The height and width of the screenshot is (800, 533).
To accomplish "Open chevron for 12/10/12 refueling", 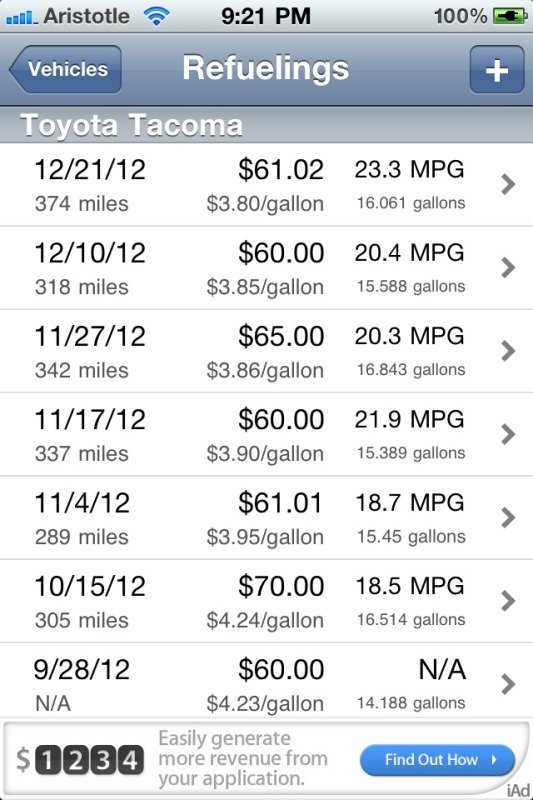I will [508, 268].
